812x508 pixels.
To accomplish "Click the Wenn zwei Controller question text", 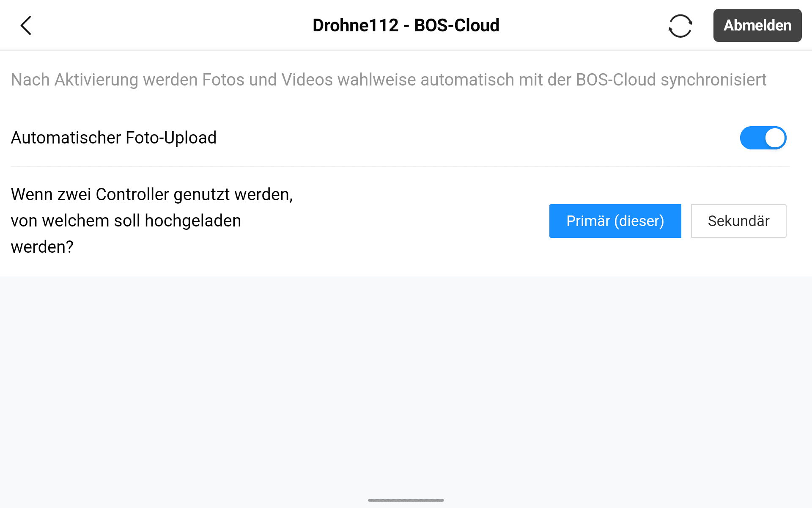I will (151, 220).
